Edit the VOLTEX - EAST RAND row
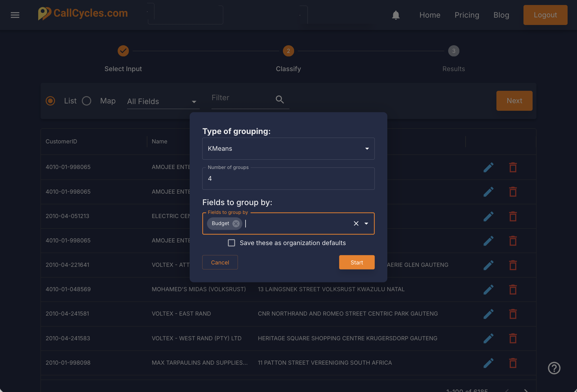 (x=488, y=314)
